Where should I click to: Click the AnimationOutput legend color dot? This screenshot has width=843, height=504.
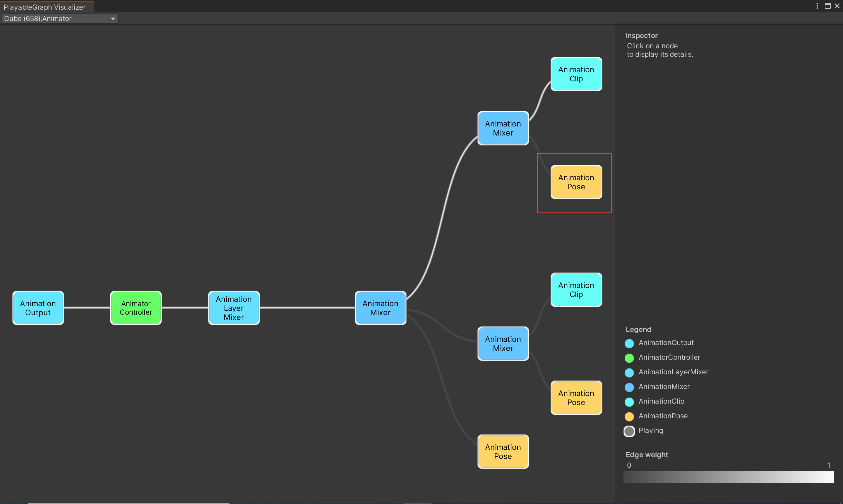629,343
